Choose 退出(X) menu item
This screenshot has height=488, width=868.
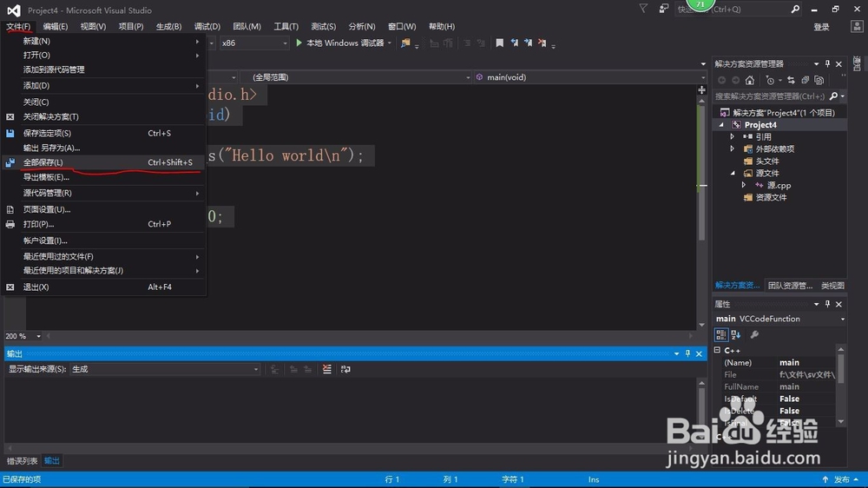(103, 287)
